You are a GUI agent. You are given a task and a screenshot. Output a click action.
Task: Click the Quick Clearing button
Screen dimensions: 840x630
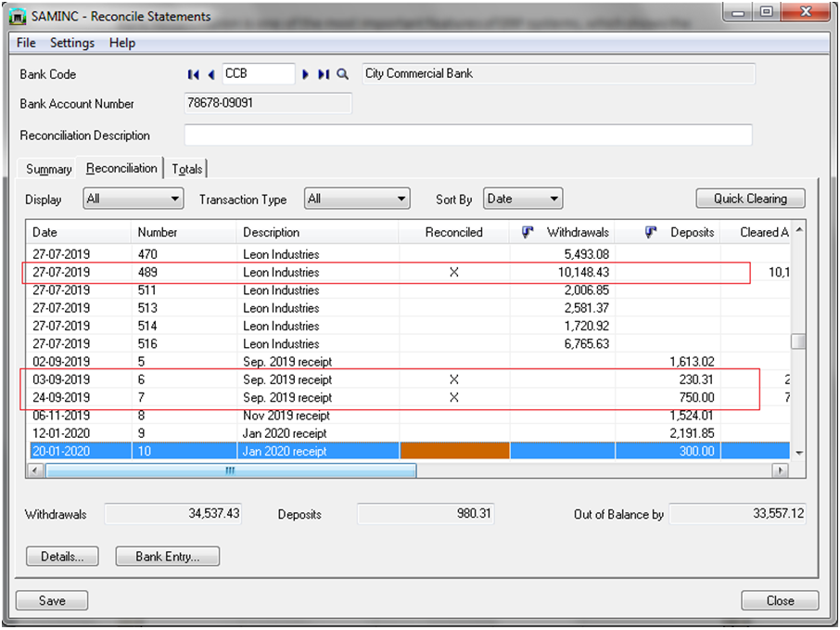pos(750,199)
